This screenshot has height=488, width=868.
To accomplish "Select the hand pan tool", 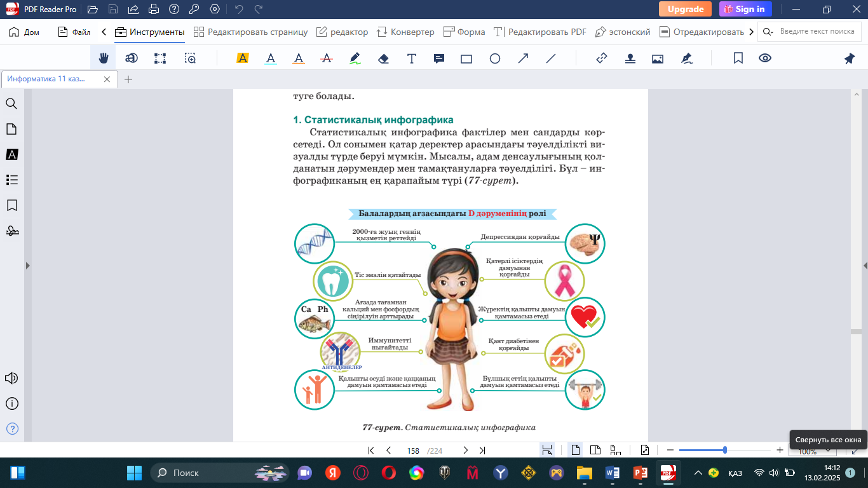I will pos(103,58).
